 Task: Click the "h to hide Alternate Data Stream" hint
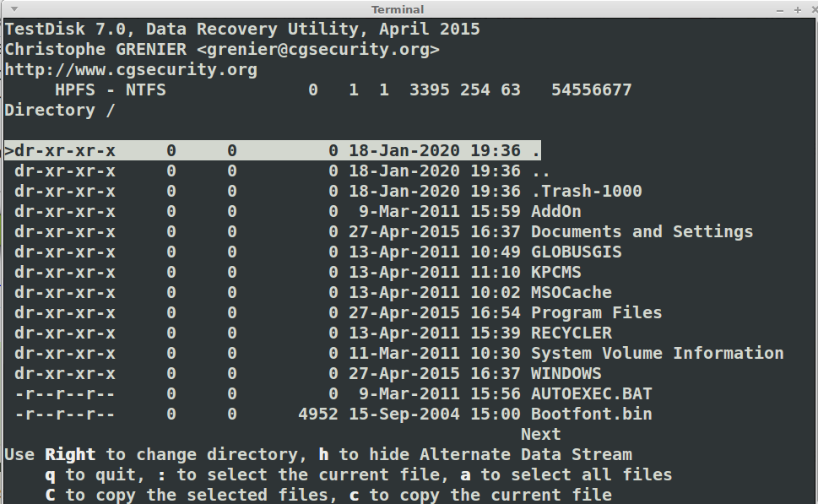point(475,455)
